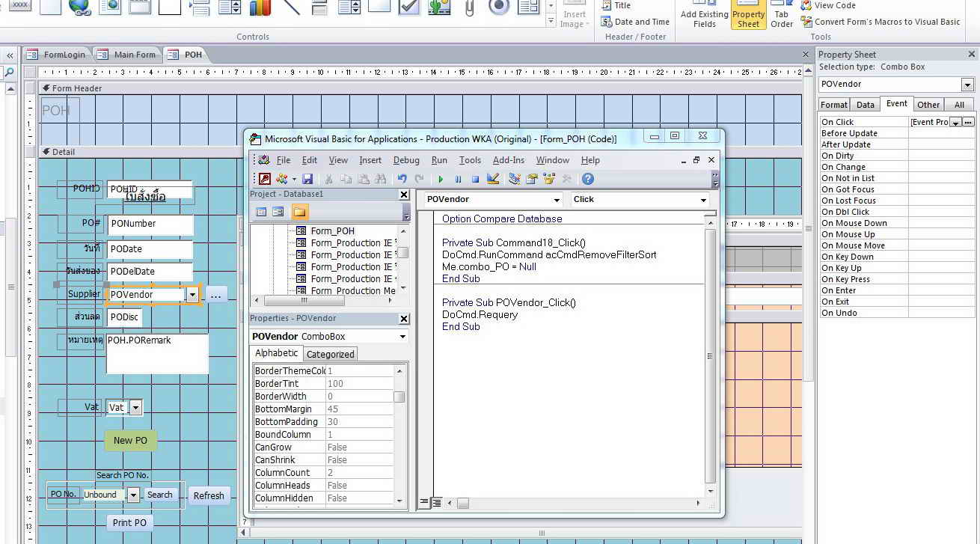Image resolution: width=980 pixels, height=544 pixels.
Task: Switch to the Data tab in Property Sheet
Action: [x=866, y=105]
